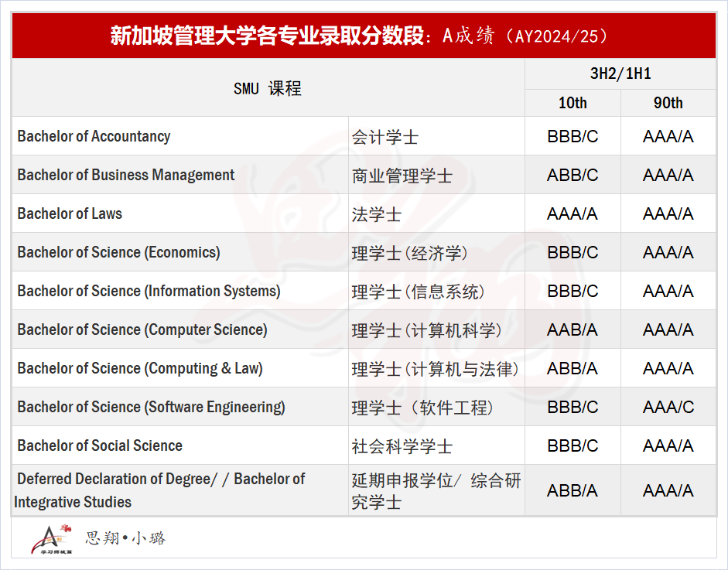This screenshot has height=570, width=728.
Task: Select 'Bachelor of Science (Information Systems)' text
Action: point(149,291)
